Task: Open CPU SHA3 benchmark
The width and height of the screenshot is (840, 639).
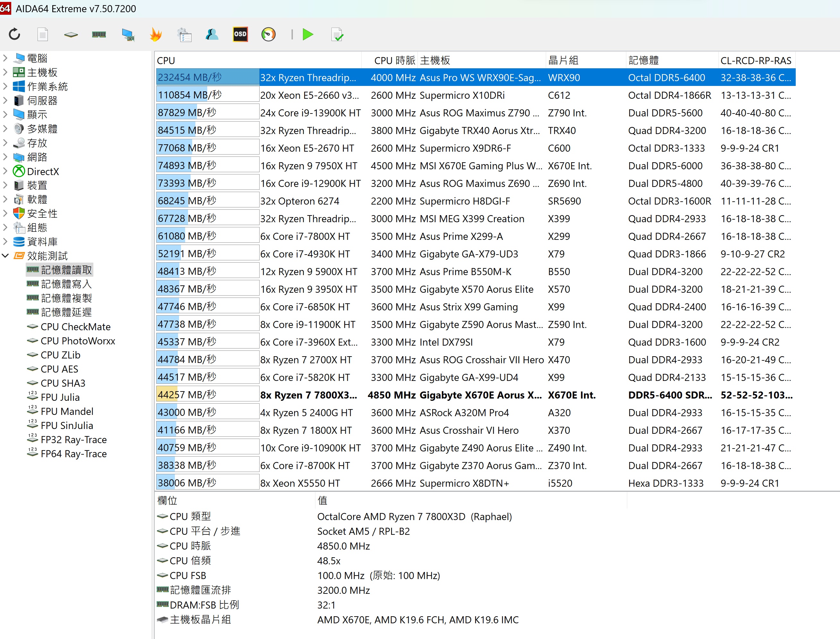Action: click(x=56, y=383)
